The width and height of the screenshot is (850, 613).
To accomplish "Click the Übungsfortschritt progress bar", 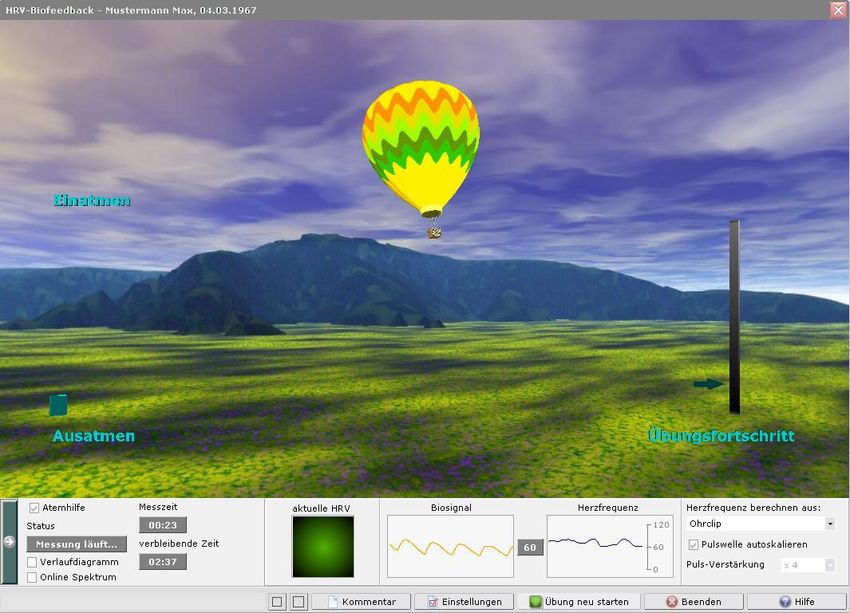I will point(734,316).
